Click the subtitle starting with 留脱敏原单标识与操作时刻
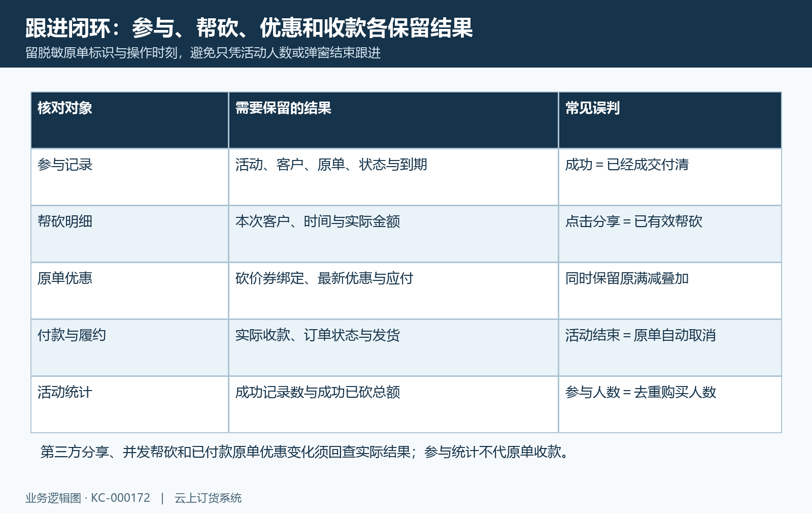The width and height of the screenshot is (812, 513). [203, 53]
